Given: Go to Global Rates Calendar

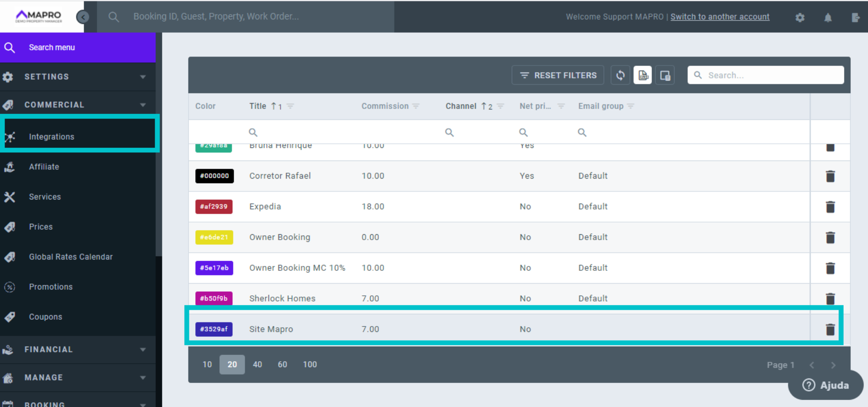Looking at the screenshot, I should (71, 257).
